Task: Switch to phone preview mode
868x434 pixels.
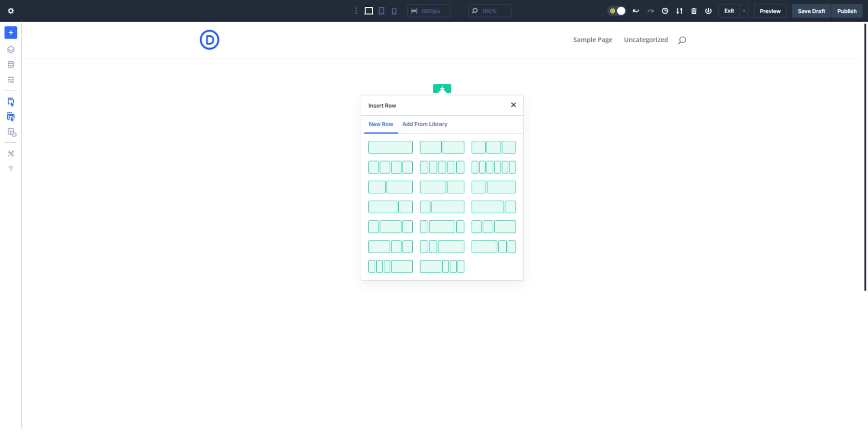Action: [394, 11]
